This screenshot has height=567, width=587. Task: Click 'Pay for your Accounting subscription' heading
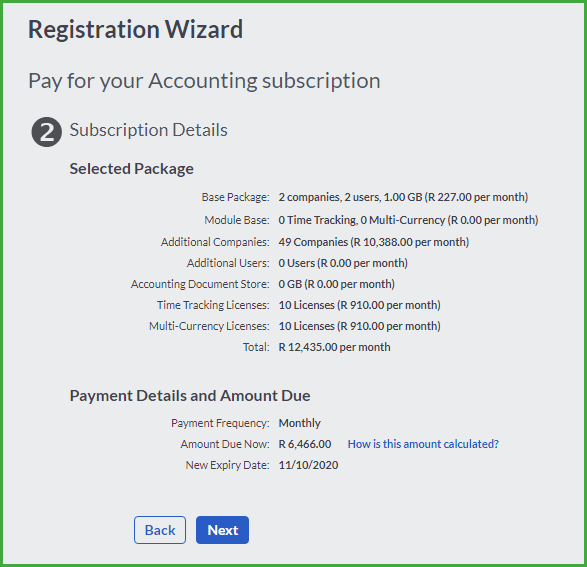pos(204,81)
